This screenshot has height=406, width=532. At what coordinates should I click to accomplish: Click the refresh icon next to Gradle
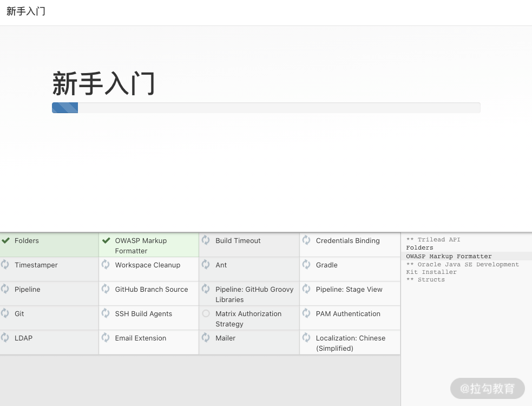pyautogui.click(x=306, y=264)
